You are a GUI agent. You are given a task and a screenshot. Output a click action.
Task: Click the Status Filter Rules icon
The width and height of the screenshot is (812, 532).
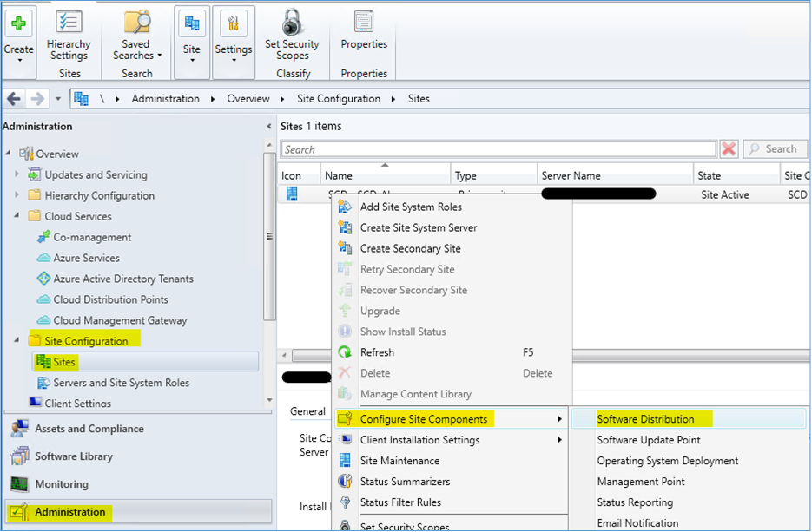coord(345,502)
